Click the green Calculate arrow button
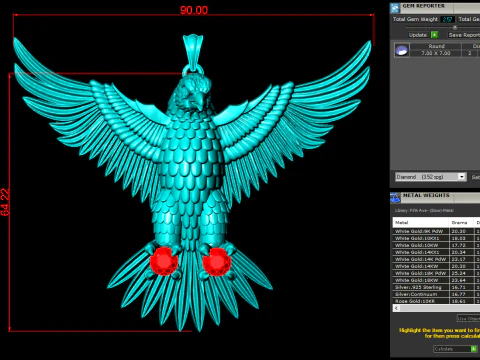This screenshot has height=360, width=480. click(473, 349)
